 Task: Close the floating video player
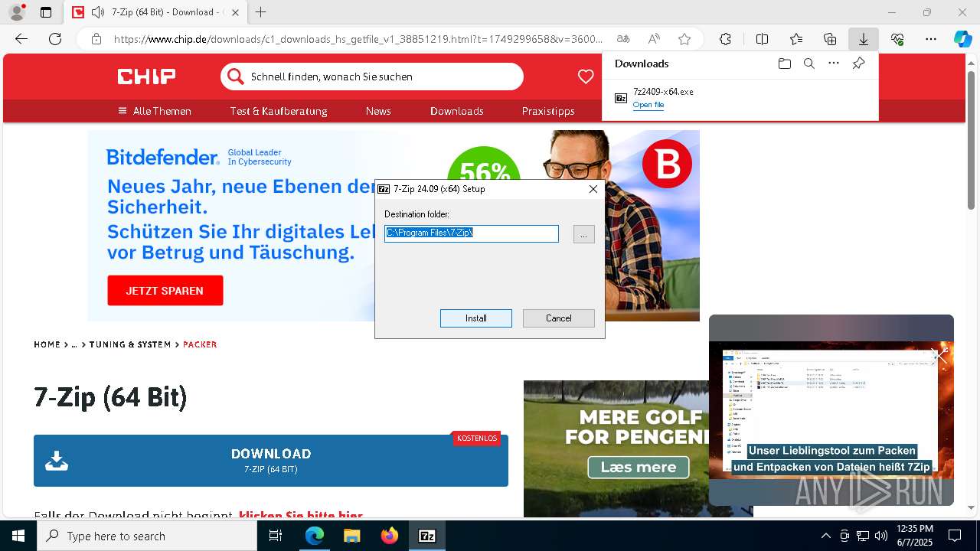point(939,354)
